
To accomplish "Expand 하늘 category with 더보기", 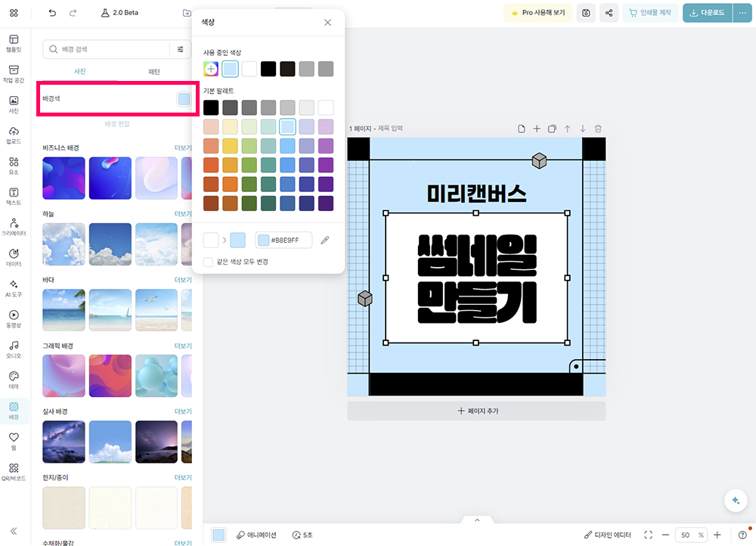I will [183, 214].
